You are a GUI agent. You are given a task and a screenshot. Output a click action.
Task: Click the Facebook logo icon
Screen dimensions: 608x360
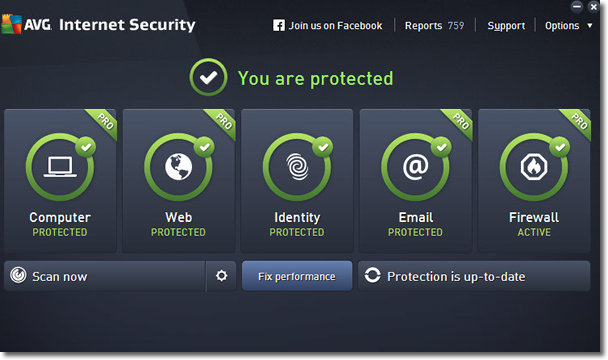278,26
